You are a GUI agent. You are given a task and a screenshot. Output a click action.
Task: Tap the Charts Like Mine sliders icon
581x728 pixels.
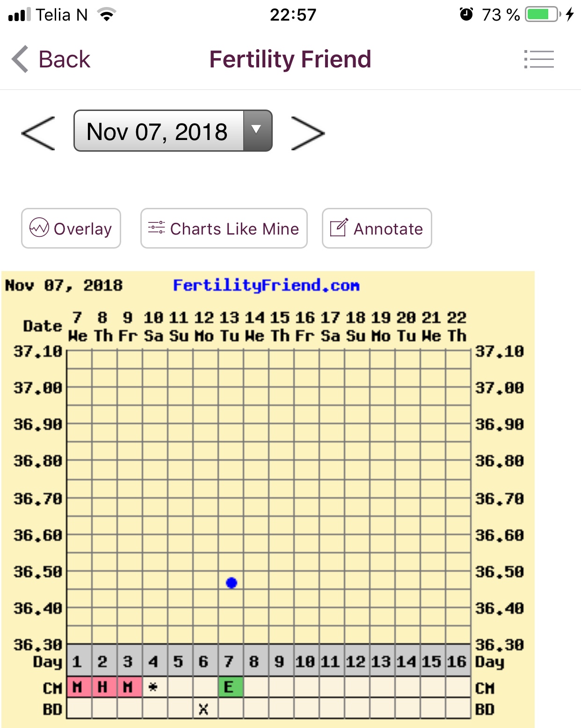click(156, 228)
